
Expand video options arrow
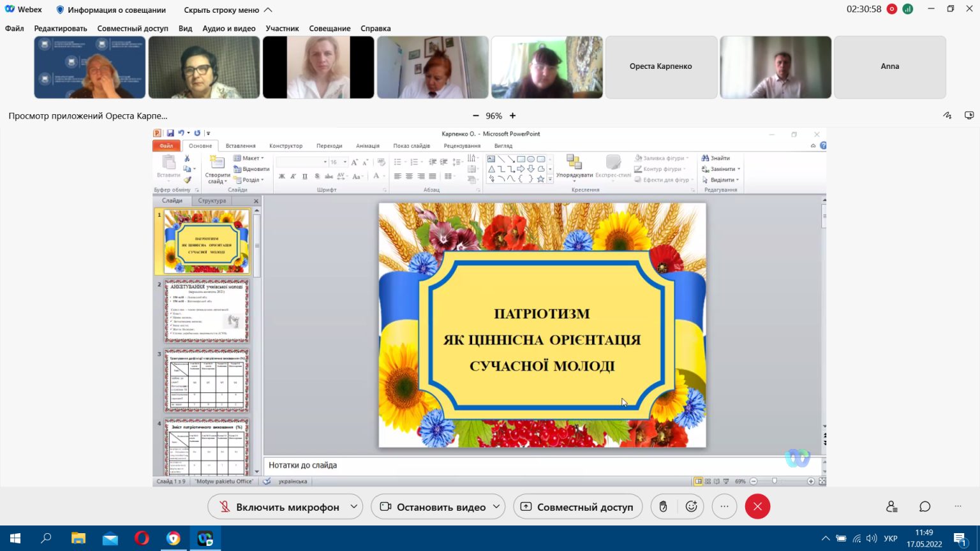coord(496,506)
